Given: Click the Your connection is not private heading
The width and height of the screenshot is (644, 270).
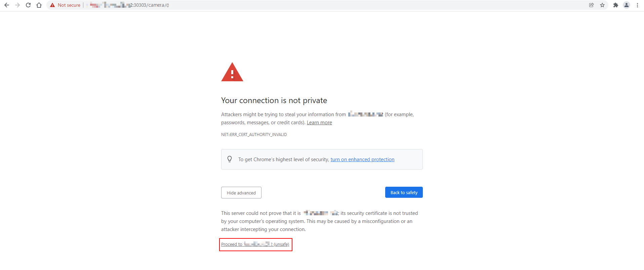Looking at the screenshot, I should 274,100.
